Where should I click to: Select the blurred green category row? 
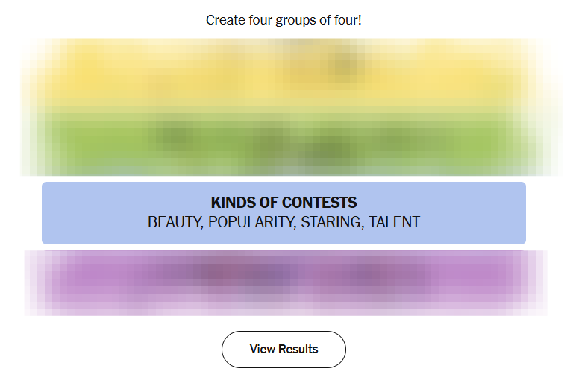pyautogui.click(x=284, y=140)
